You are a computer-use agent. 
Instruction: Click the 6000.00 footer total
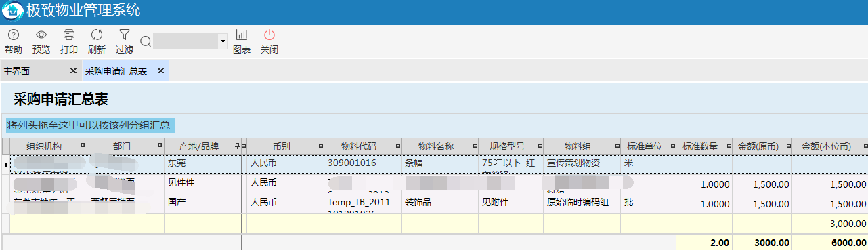829,243
